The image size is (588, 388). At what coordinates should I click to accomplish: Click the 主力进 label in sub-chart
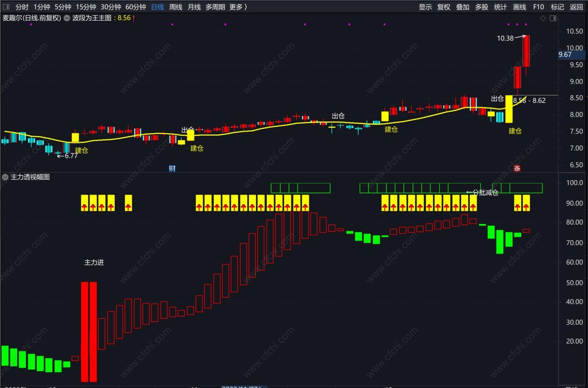(x=94, y=263)
